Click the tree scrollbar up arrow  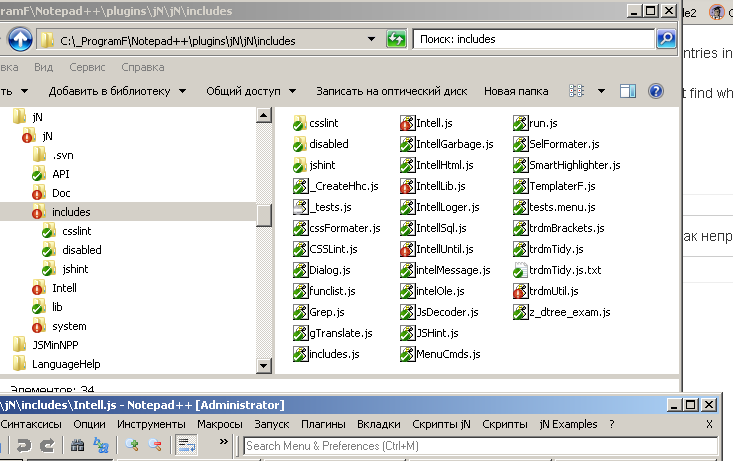tap(264, 115)
